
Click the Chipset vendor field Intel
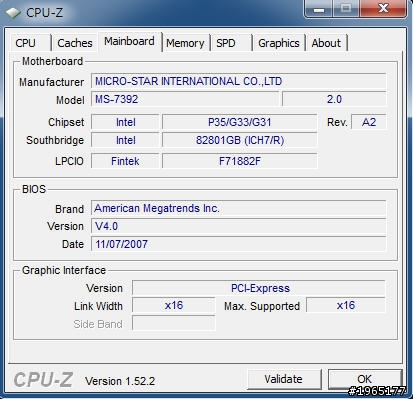[x=125, y=122]
